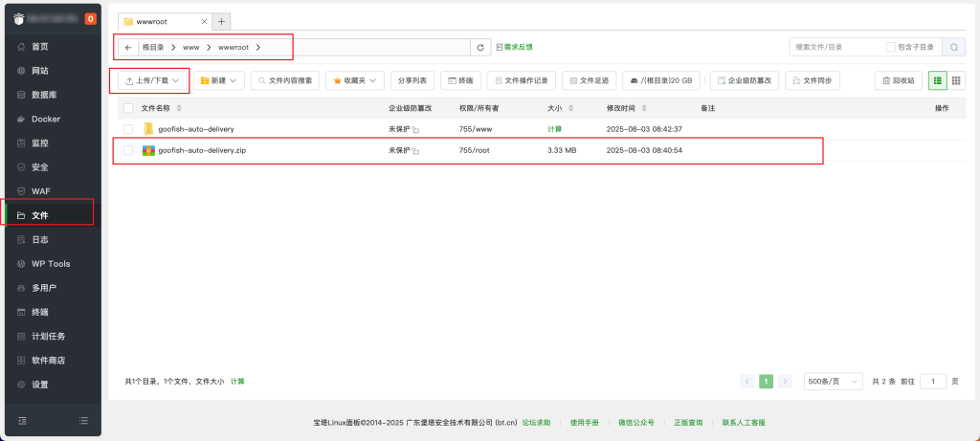Click the search files input field
This screenshot has height=441, width=980.
click(835, 47)
